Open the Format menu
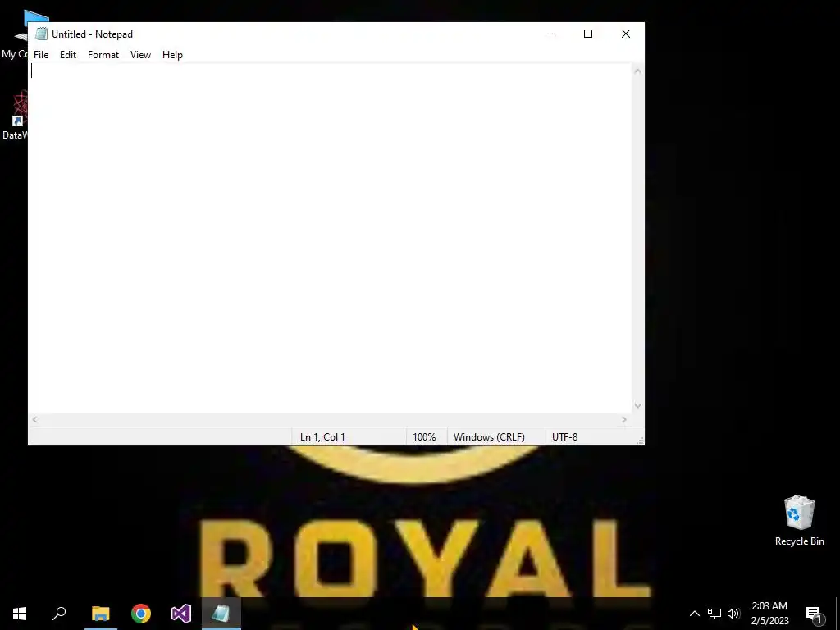Screen dimensions: 840x630 pos(103,55)
